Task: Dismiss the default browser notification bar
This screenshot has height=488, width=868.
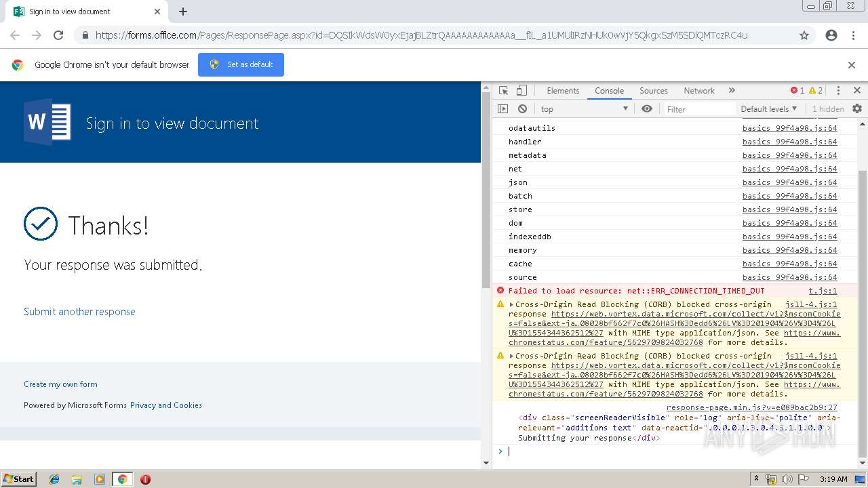Action: point(852,65)
